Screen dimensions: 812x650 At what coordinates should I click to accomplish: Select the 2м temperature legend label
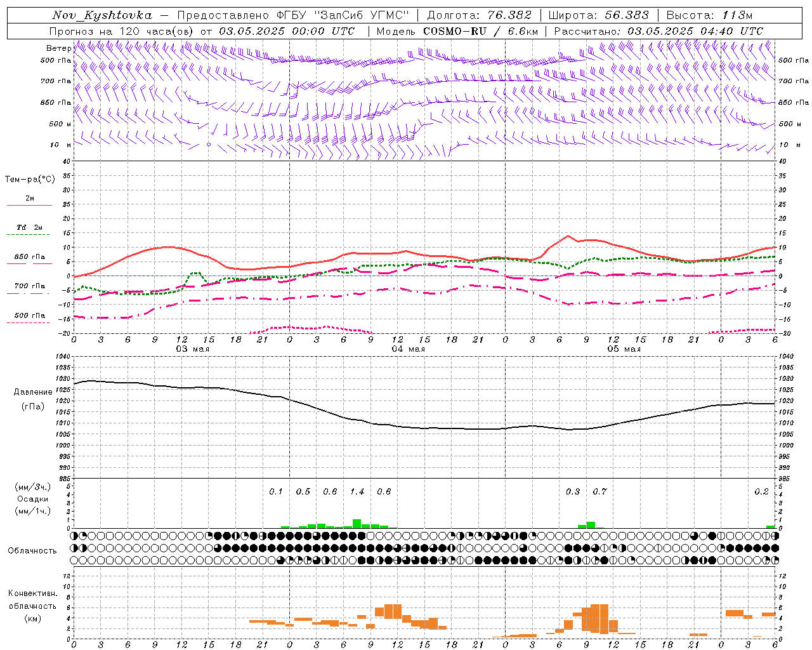tap(30, 199)
